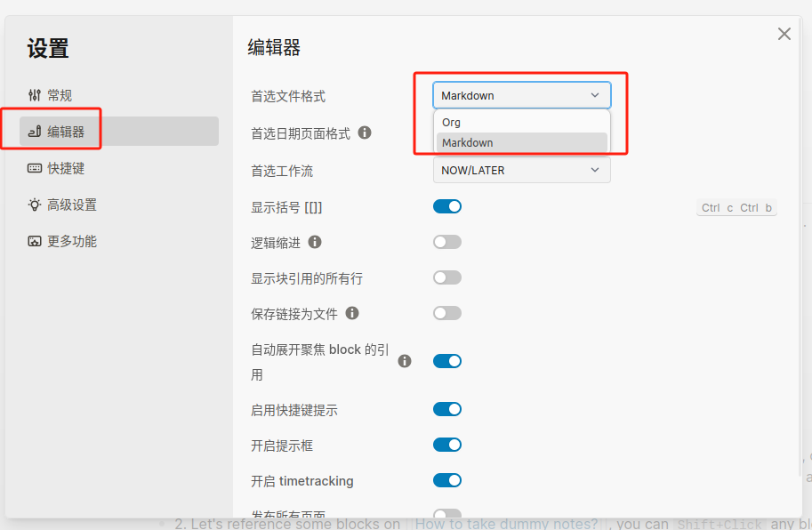Click the info icon beside 逻辑缩进

pyautogui.click(x=315, y=241)
